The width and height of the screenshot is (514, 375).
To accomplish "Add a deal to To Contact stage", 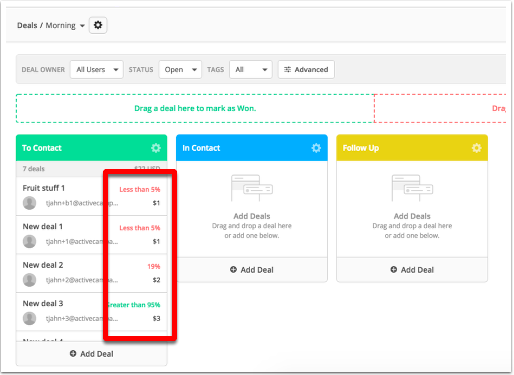I will (x=92, y=354).
